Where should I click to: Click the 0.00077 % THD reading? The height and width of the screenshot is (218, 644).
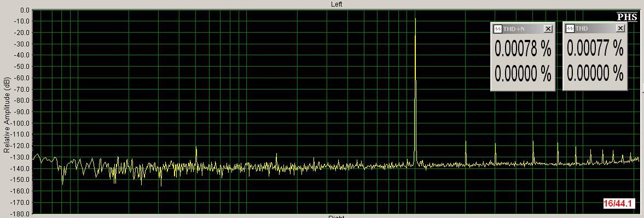click(595, 49)
